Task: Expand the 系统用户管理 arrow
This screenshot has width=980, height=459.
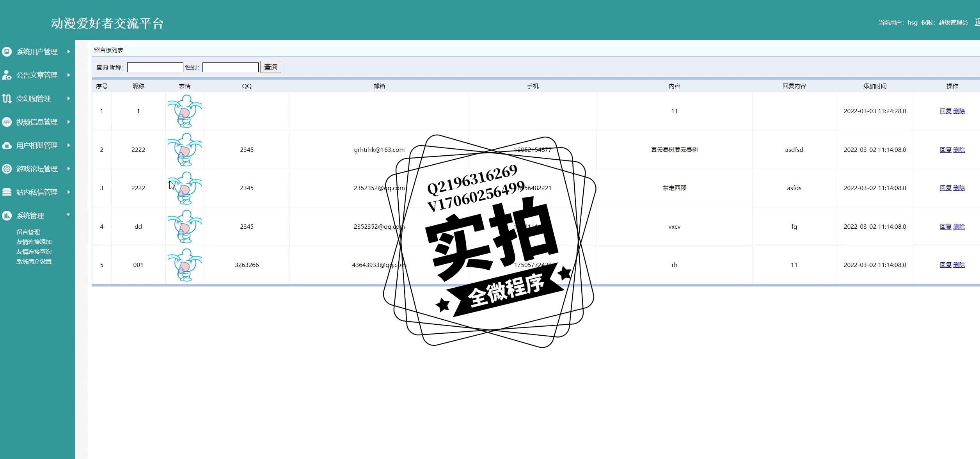Action: pyautogui.click(x=69, y=52)
